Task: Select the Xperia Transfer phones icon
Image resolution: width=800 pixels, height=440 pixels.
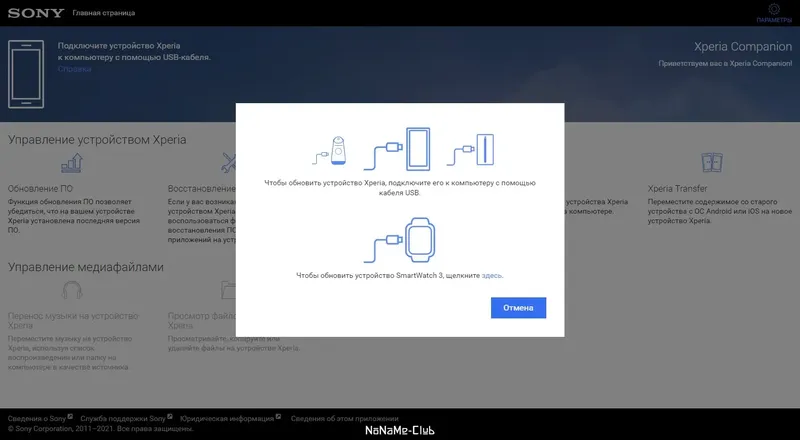Action: point(712,163)
